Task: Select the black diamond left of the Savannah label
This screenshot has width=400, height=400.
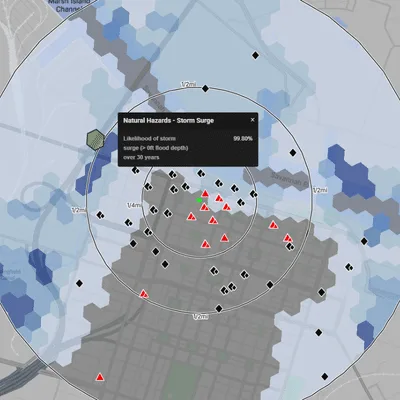Action: point(253,194)
